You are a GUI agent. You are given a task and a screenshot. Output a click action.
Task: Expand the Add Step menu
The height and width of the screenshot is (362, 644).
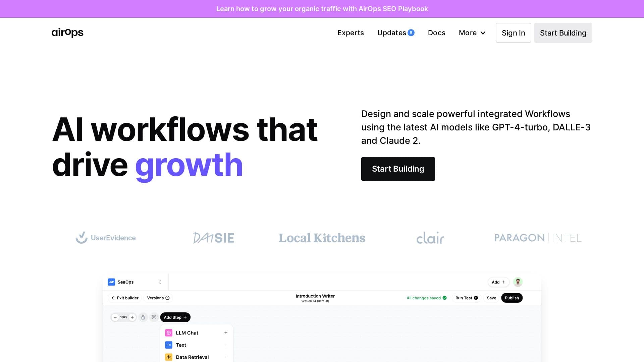click(175, 317)
